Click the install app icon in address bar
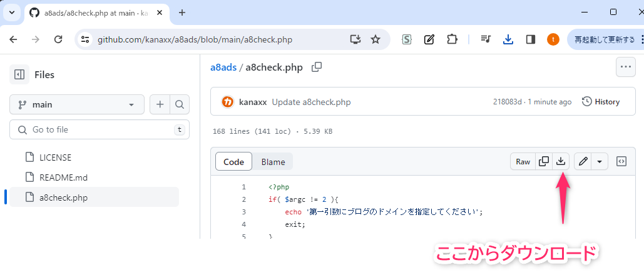This screenshot has height=275, width=644. [x=355, y=39]
